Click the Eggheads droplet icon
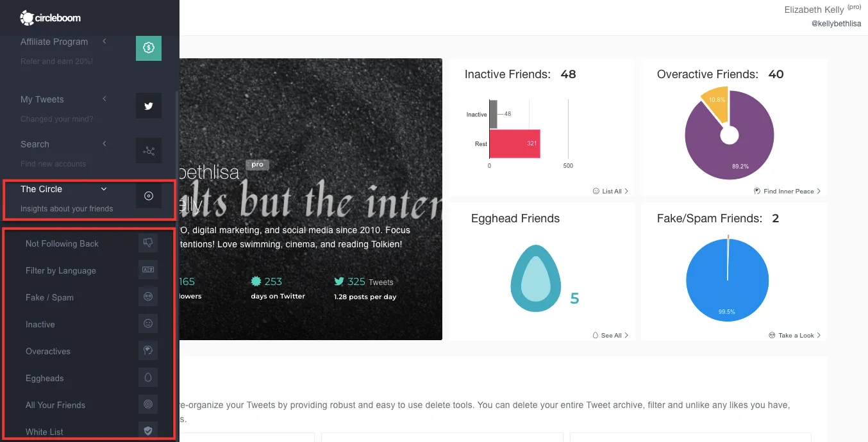Viewport: 868px width, 442px height. [148, 377]
